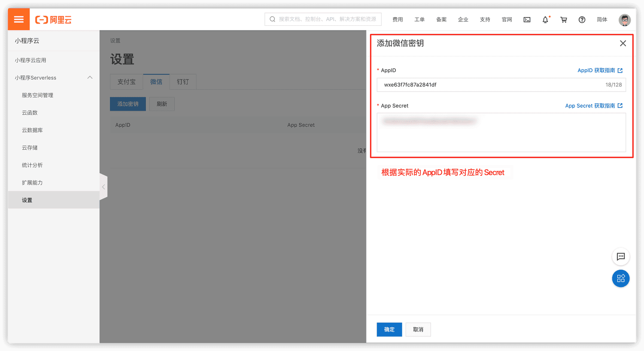Image resolution: width=644 pixels, height=351 pixels.
Task: Open the App Secret 获取指南 link
Action: (x=590, y=106)
